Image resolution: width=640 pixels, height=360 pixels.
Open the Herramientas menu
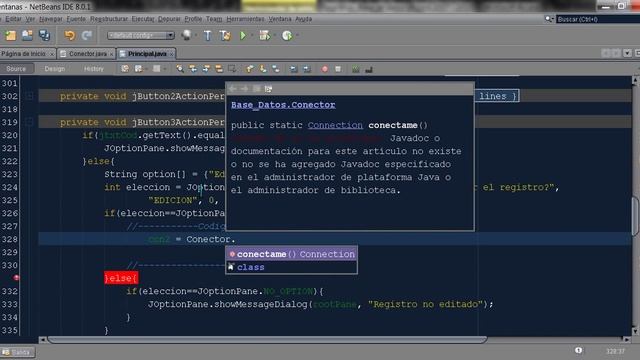click(x=245, y=19)
